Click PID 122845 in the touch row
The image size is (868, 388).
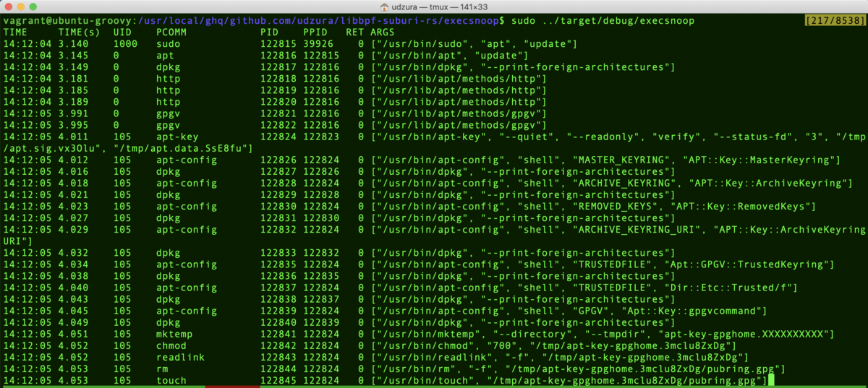point(278,379)
